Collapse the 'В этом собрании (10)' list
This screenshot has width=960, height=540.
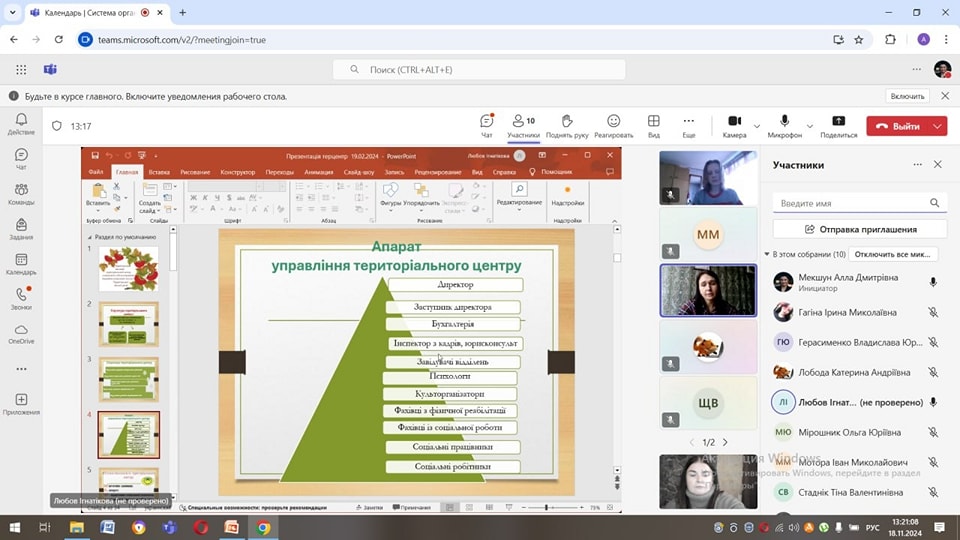tap(767, 254)
